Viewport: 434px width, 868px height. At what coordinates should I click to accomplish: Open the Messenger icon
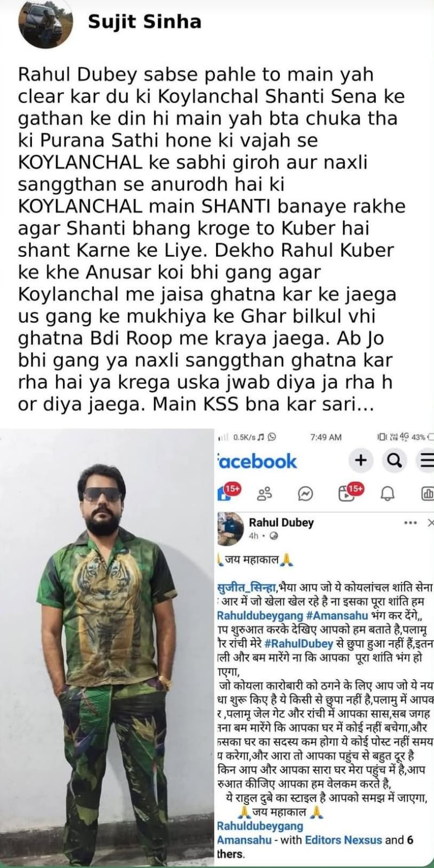(305, 494)
